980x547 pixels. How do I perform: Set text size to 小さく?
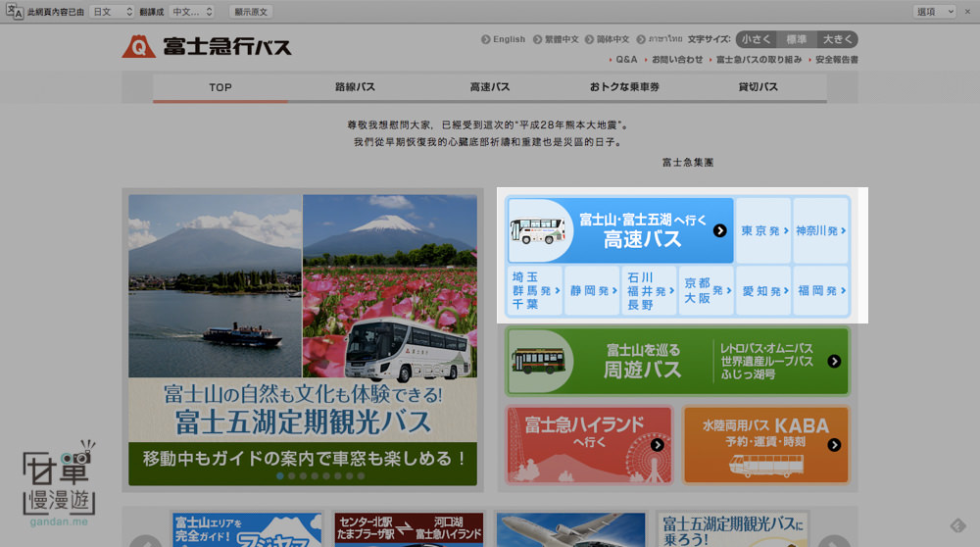pos(756,39)
